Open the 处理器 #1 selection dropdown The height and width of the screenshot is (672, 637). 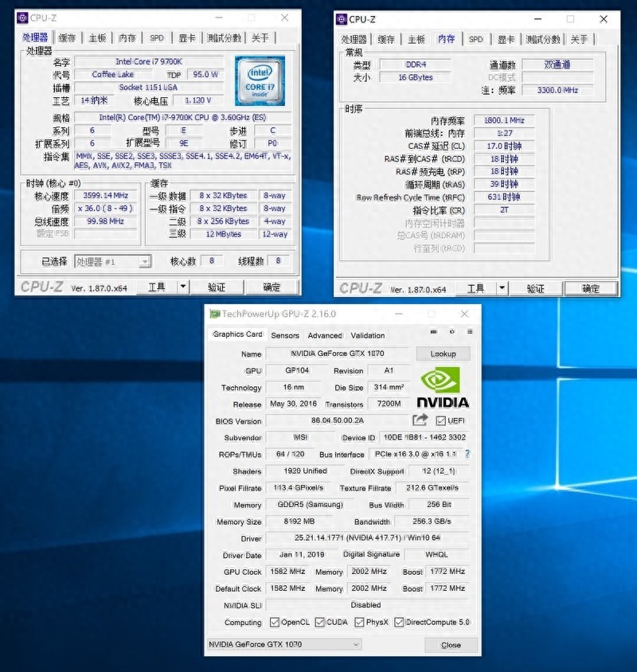(x=112, y=261)
